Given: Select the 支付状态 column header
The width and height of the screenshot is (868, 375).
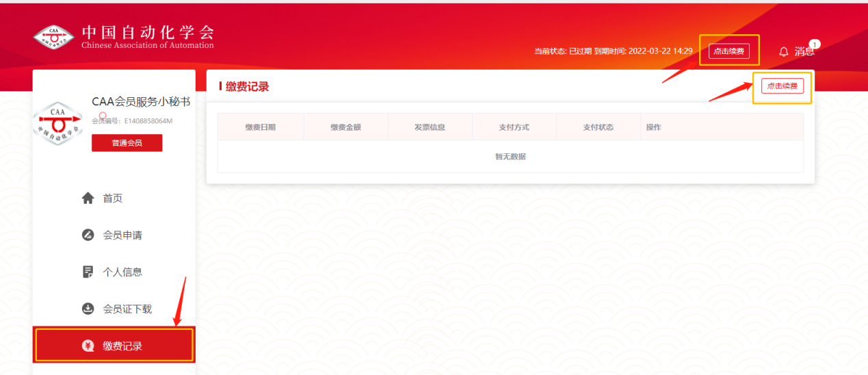Looking at the screenshot, I should pyautogui.click(x=598, y=127).
